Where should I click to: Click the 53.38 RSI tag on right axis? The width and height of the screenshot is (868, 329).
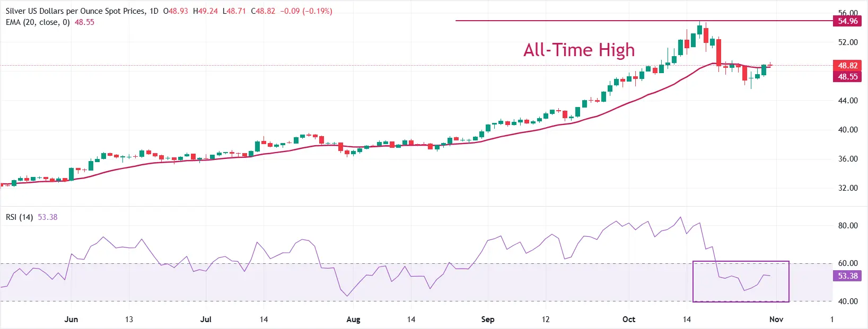847,276
